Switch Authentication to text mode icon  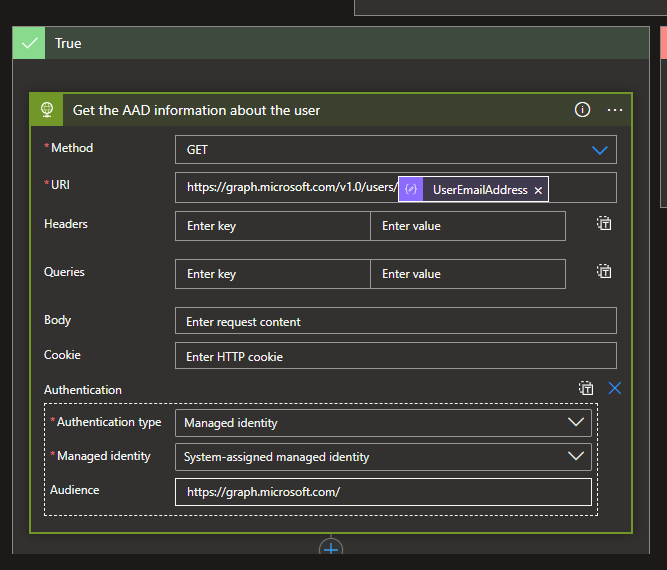pyautogui.click(x=586, y=388)
